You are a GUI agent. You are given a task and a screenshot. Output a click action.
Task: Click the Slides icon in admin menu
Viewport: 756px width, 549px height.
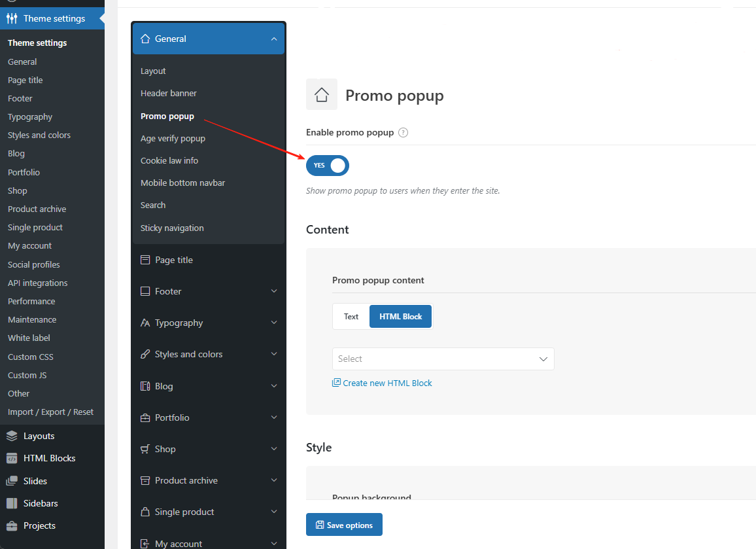pyautogui.click(x=12, y=481)
